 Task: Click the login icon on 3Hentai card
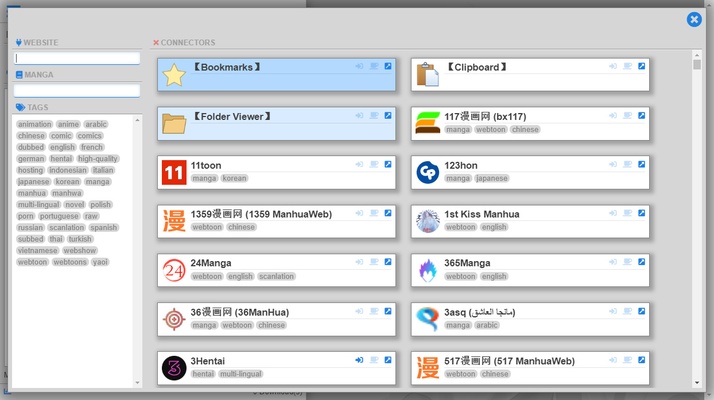359,360
